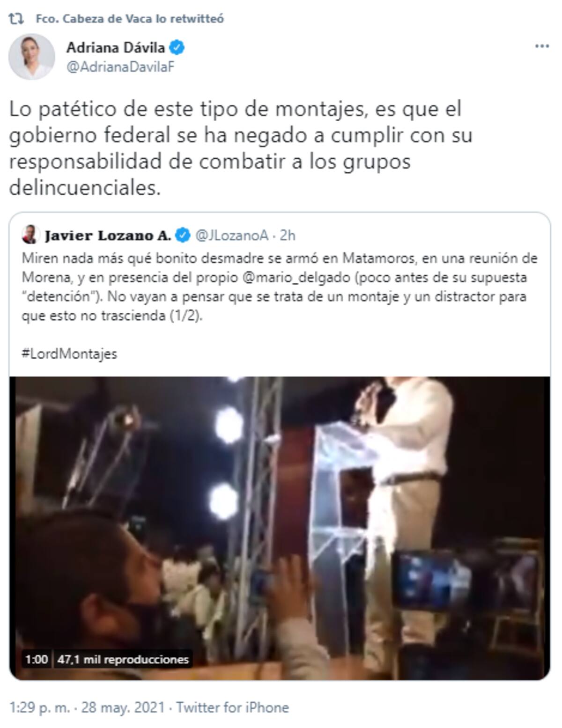Screen dimensions: 562x728
Task: Click the 47,1 mil reproducciones view count
Action: point(123,660)
